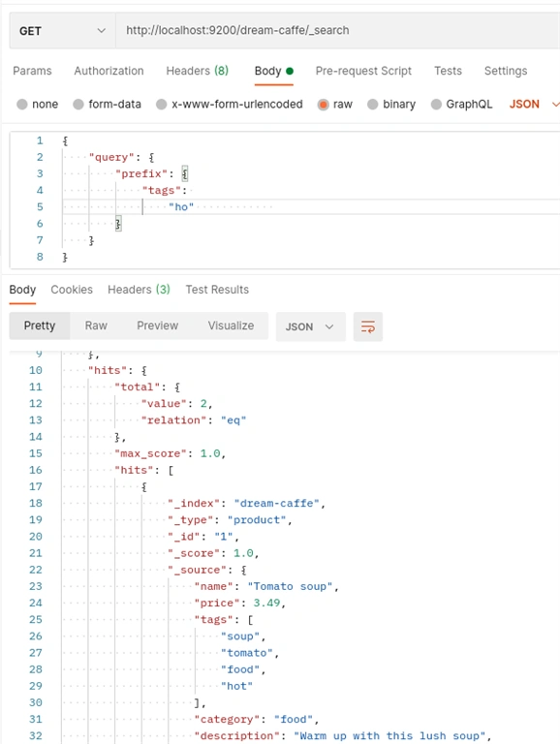Click the description value "Warm up with this lush soup"
Viewport: 560px width, 744px height.
pyautogui.click(x=389, y=736)
